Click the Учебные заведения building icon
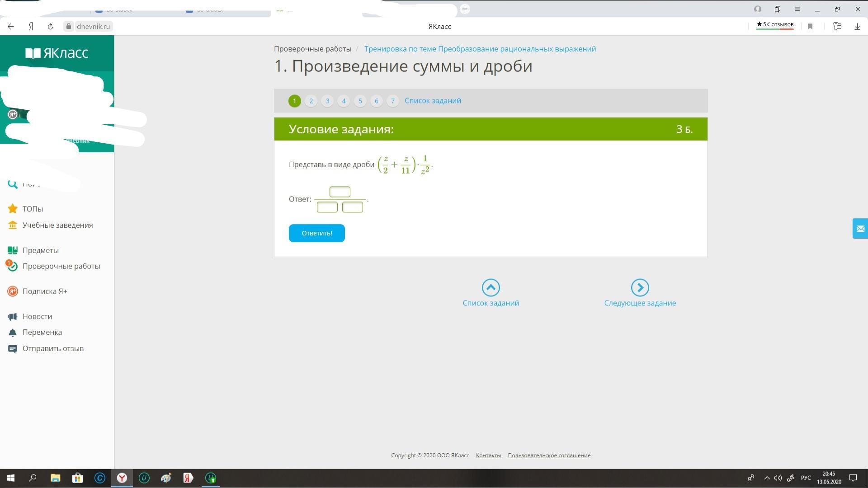The width and height of the screenshot is (868, 488). 13,225
